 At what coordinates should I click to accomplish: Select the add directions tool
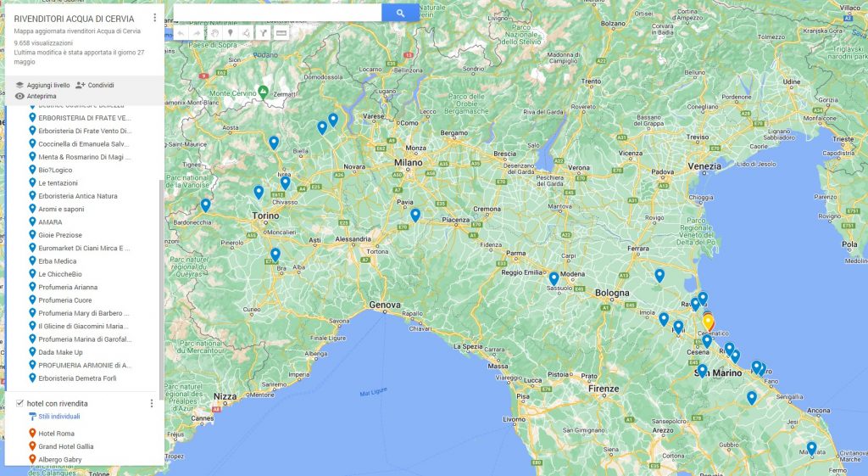point(264,33)
